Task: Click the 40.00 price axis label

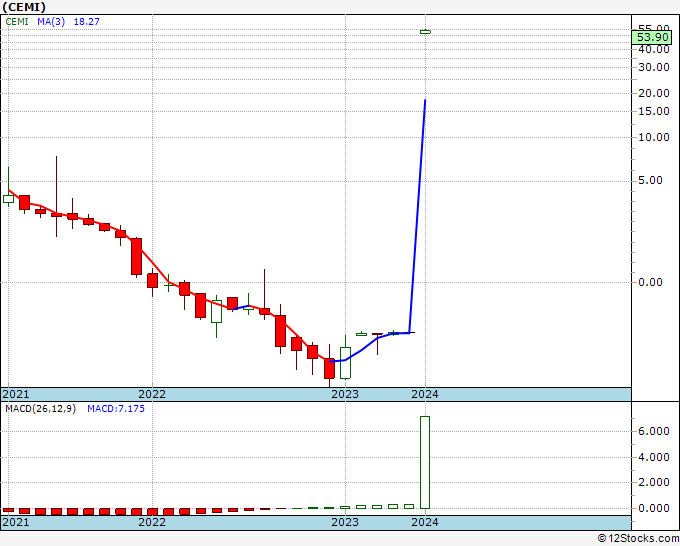Action: pos(654,49)
